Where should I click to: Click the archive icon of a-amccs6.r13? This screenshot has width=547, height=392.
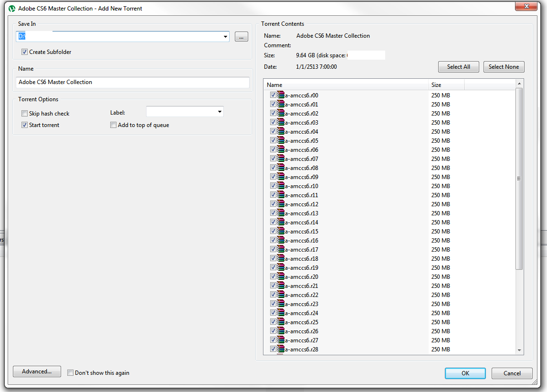[281, 213]
